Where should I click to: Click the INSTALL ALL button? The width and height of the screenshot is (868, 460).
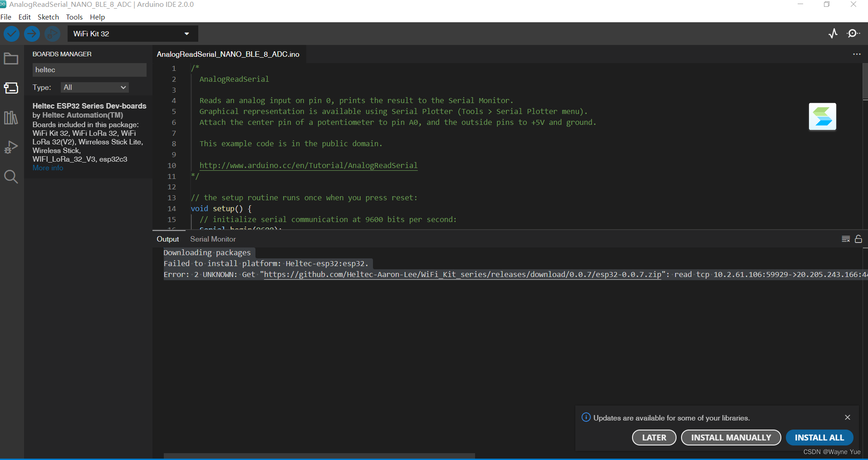tap(819, 437)
